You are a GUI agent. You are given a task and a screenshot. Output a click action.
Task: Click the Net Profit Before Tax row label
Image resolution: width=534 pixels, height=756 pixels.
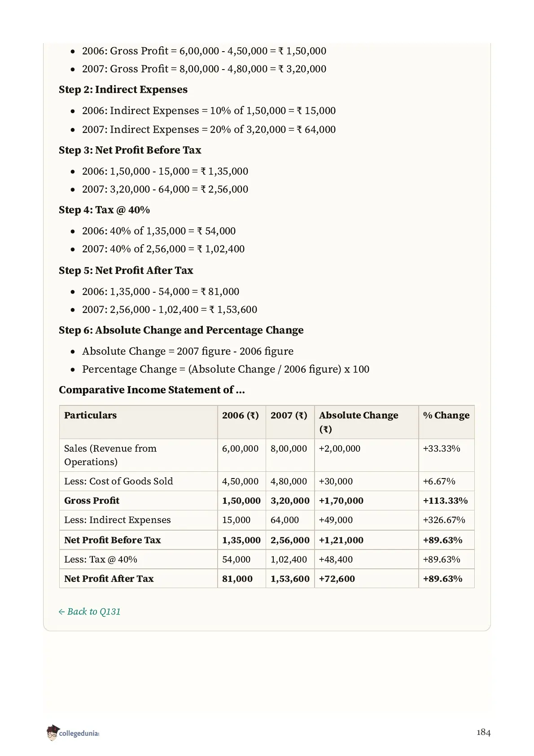[113, 540]
